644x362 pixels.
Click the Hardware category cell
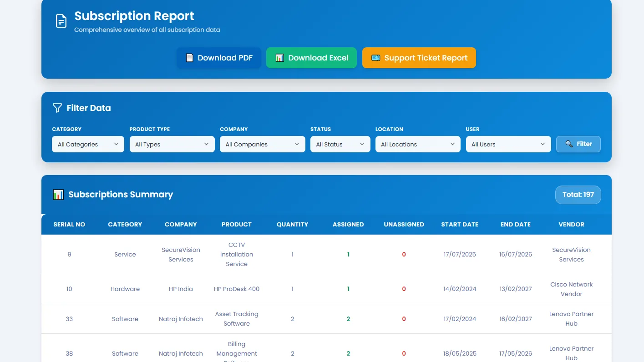[125, 289]
